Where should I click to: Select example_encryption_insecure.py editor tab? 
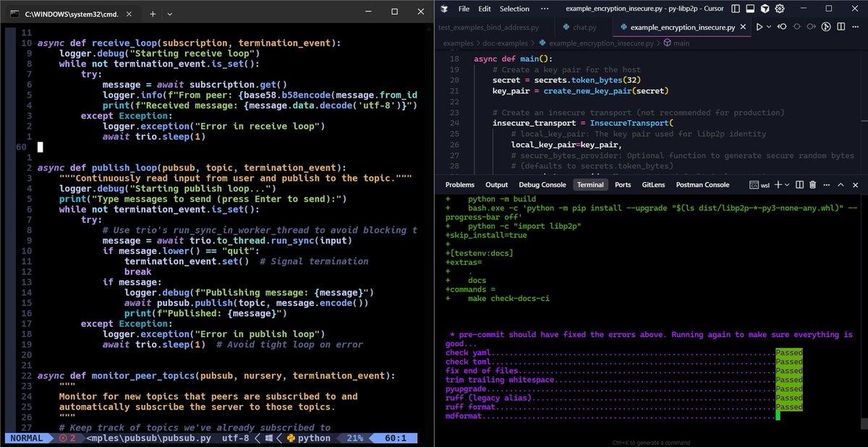tap(682, 27)
